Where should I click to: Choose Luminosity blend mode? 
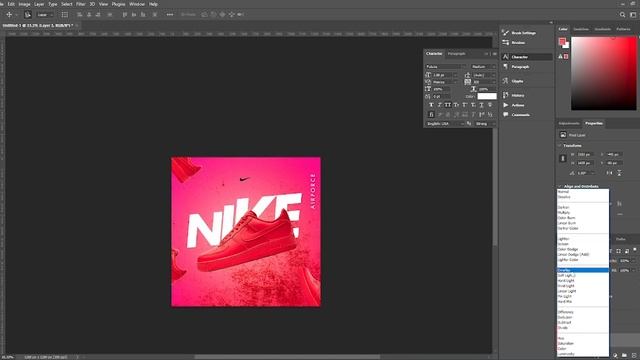(583, 354)
